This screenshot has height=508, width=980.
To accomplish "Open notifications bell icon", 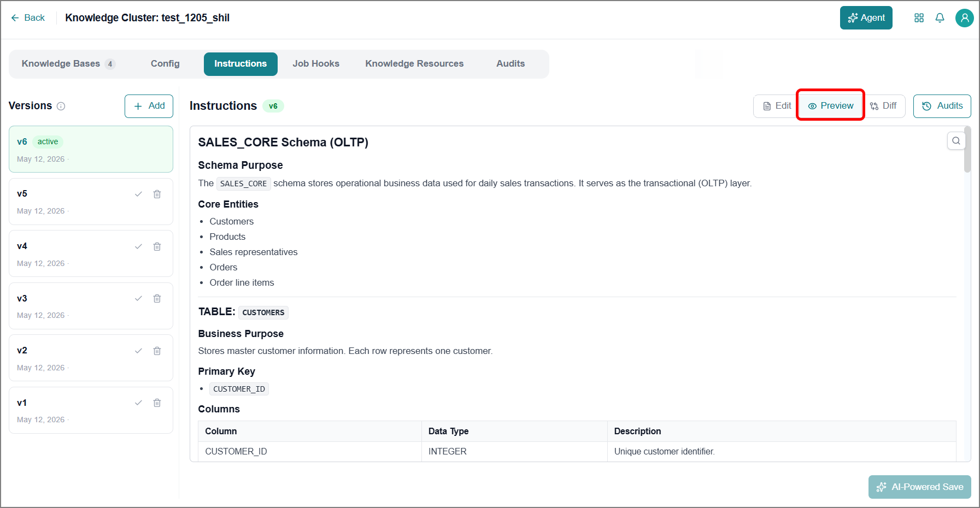I will [x=940, y=18].
